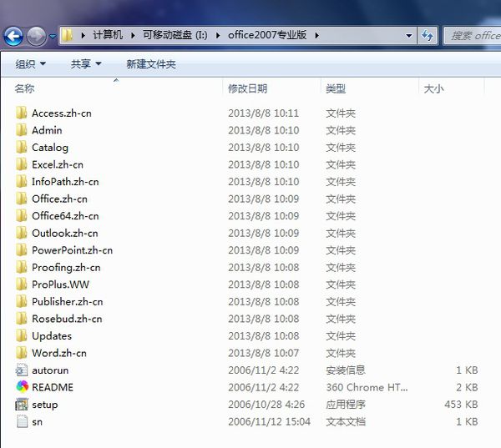Refresh the folder view
The height and width of the screenshot is (448, 501).
tap(428, 35)
